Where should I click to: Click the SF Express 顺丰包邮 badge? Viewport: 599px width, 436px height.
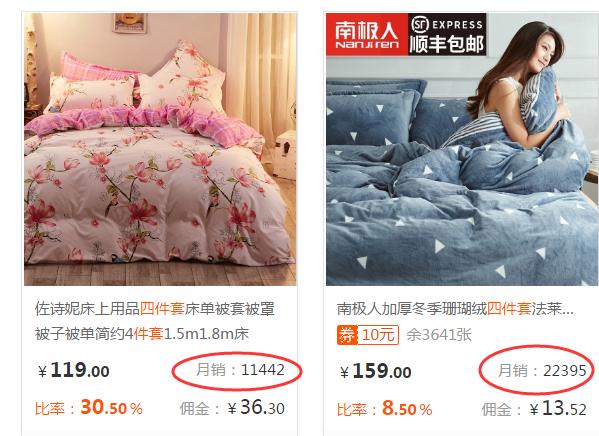coord(447,35)
